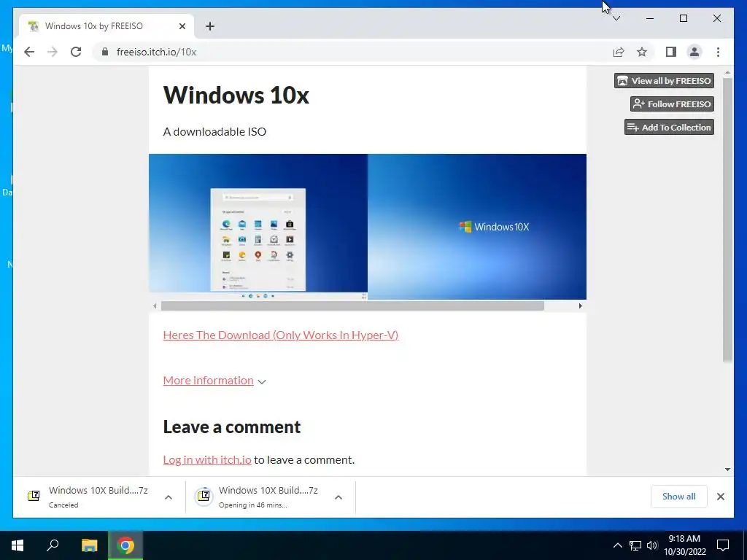Open tab search chevron in title bar
The height and width of the screenshot is (560, 747).
(616, 18)
